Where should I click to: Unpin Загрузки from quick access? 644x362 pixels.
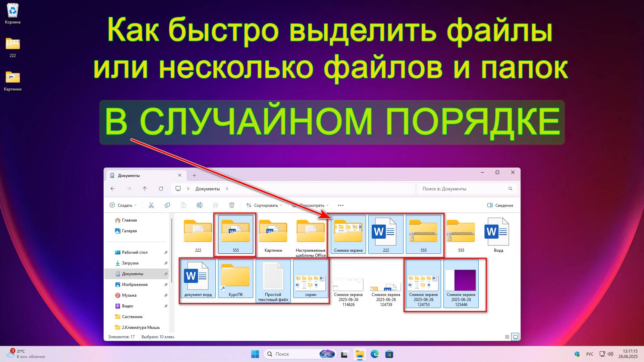click(x=166, y=263)
